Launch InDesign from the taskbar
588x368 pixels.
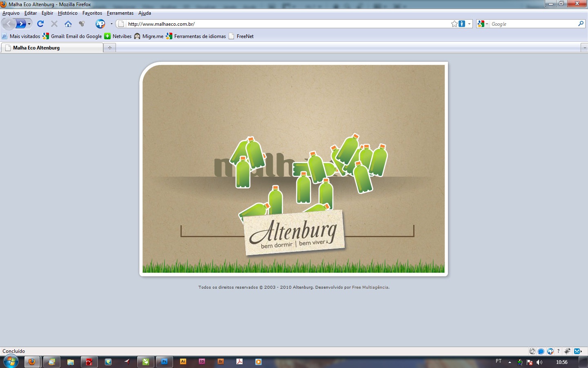(x=202, y=362)
